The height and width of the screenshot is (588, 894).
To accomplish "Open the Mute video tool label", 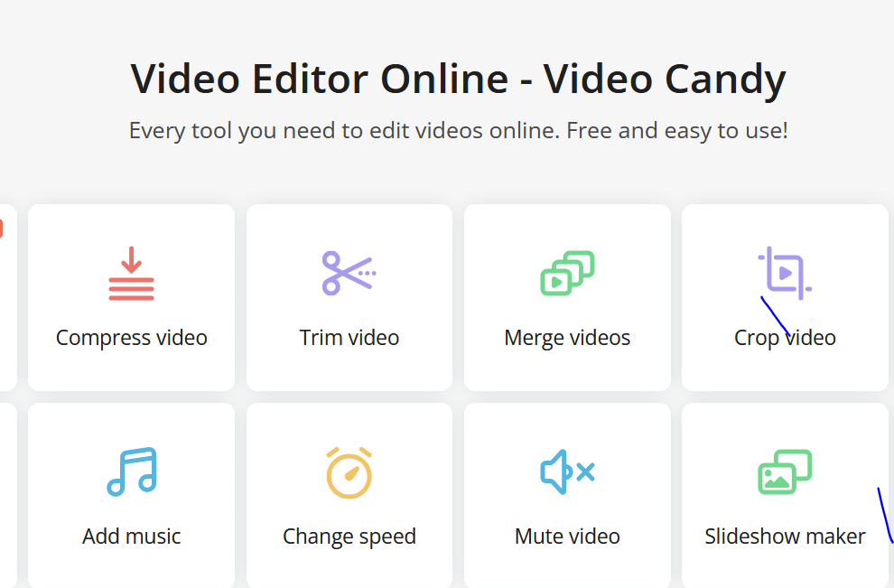I will (567, 537).
